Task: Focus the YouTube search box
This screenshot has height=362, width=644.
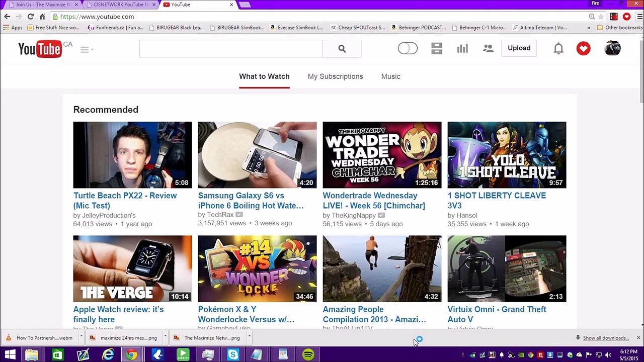Action: click(231, 49)
